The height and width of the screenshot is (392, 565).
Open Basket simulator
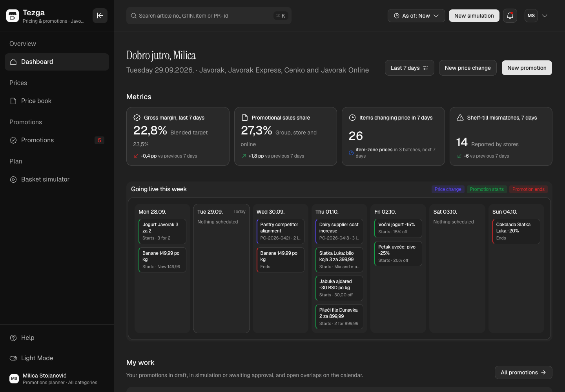[57, 180]
